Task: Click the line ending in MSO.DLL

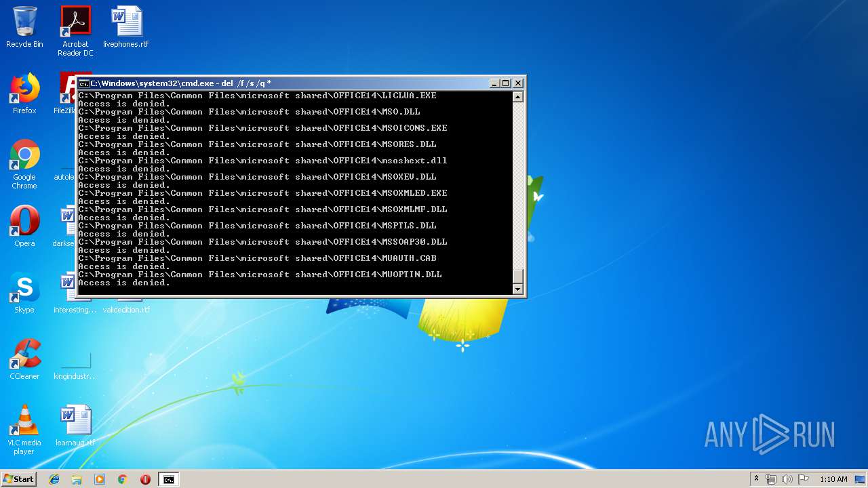Action: [250, 112]
